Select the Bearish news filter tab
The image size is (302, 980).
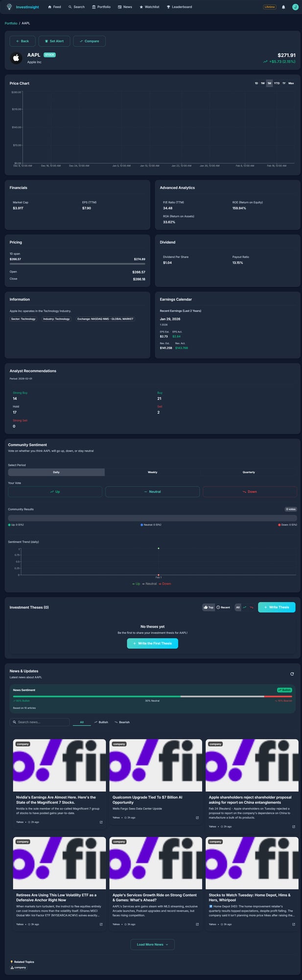click(x=122, y=722)
